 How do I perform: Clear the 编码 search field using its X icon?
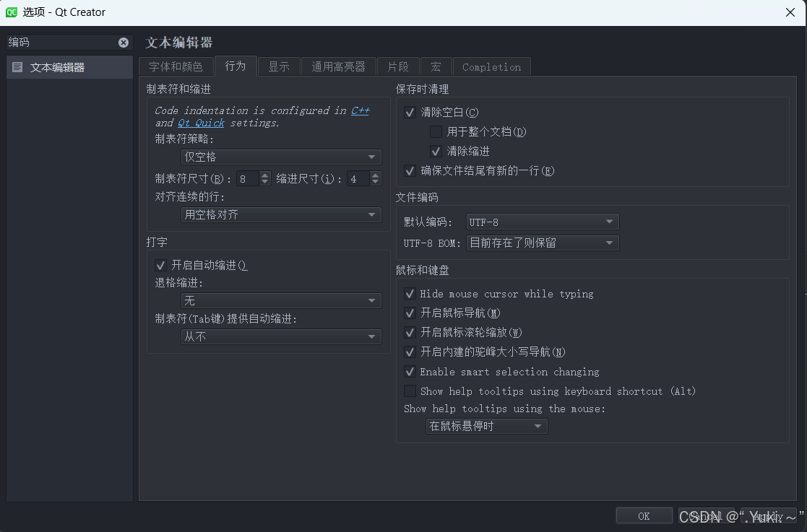coord(123,42)
